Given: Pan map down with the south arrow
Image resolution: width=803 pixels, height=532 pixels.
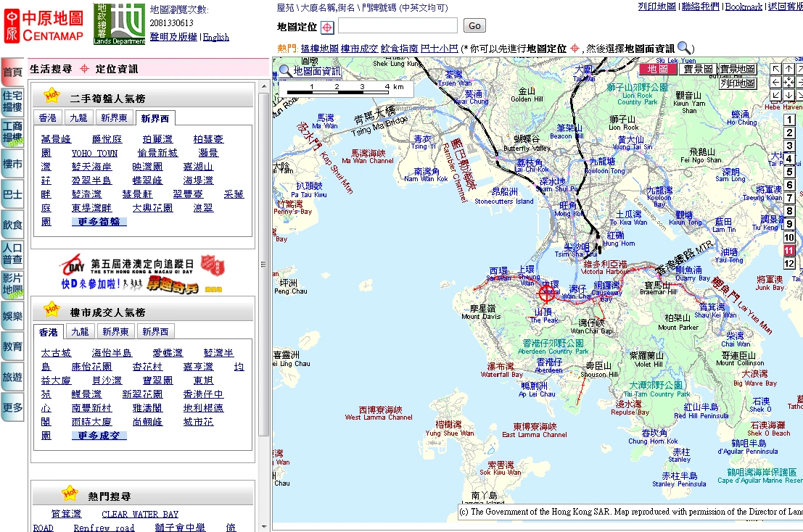Looking at the screenshot, I should pos(789,95).
